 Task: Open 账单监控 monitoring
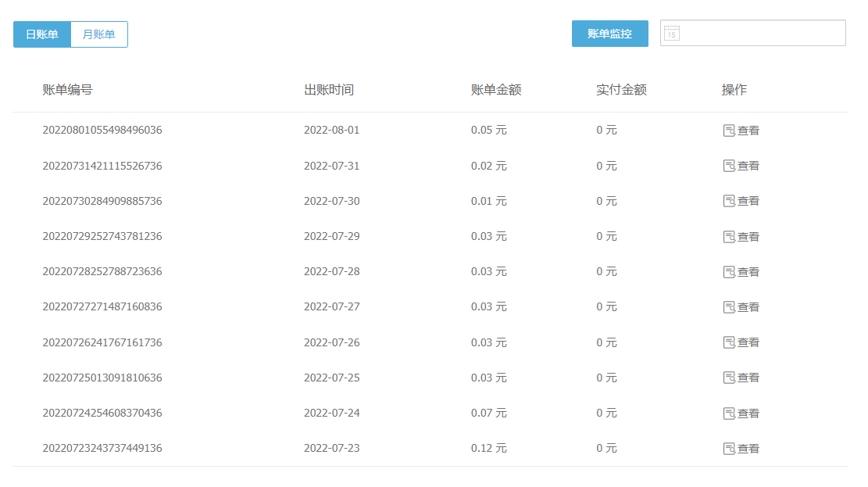[609, 34]
